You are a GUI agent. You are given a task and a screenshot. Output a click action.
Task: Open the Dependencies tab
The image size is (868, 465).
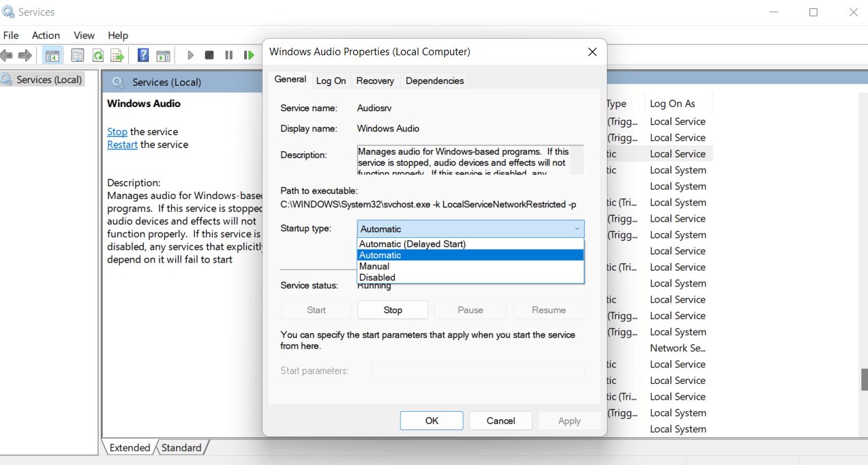click(x=434, y=80)
